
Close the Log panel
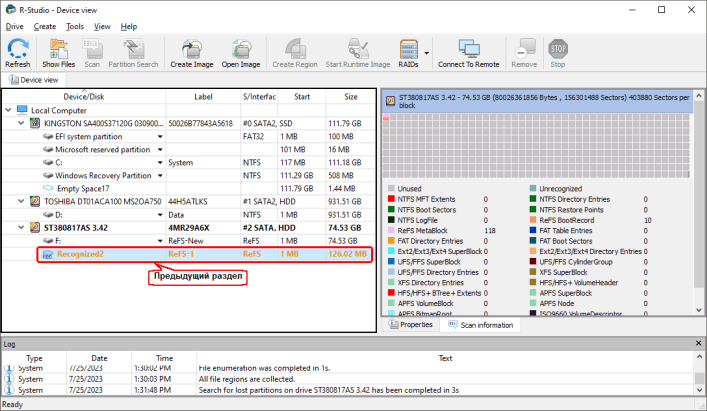point(698,343)
